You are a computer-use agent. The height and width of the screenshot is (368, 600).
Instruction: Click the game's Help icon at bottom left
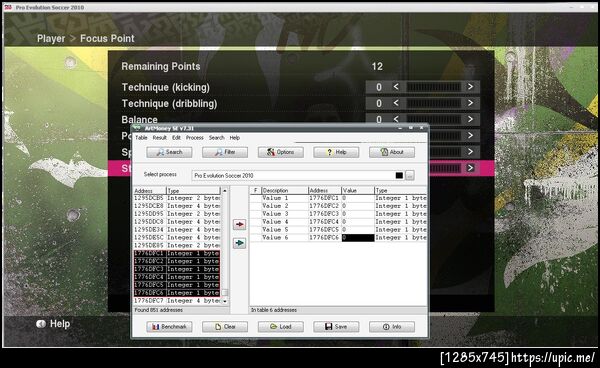[x=41, y=324]
